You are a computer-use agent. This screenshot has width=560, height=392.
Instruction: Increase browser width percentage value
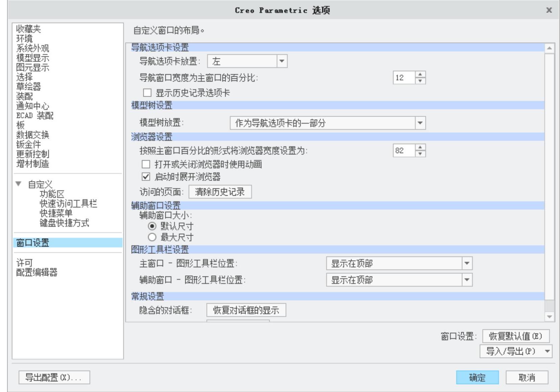[420, 147]
